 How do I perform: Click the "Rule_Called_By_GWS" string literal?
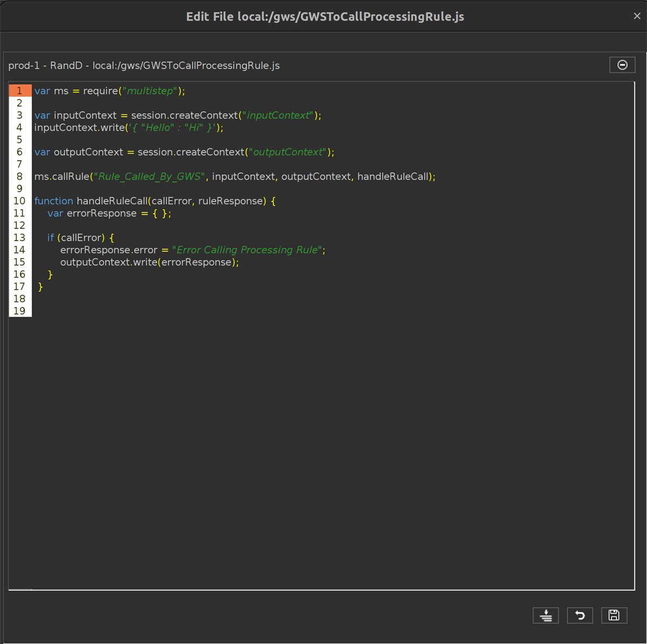tap(149, 176)
